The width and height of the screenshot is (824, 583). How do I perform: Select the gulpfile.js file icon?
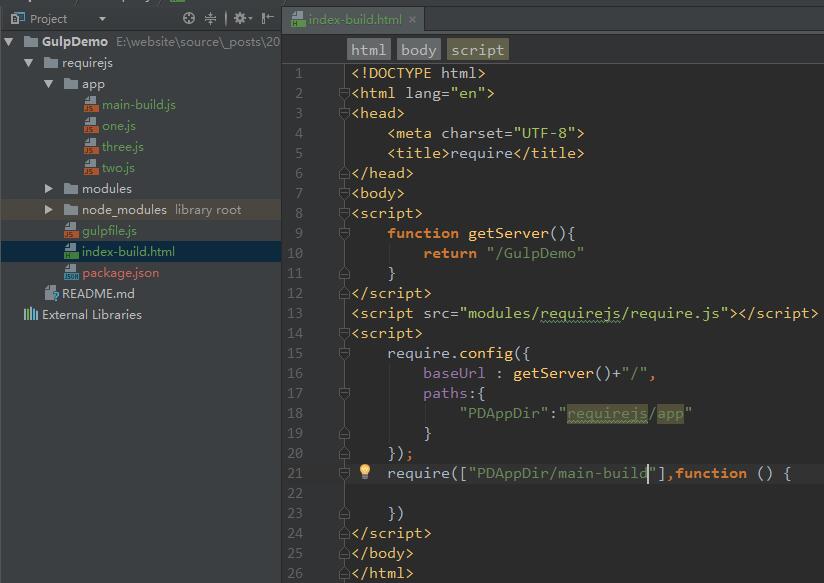[71, 230]
